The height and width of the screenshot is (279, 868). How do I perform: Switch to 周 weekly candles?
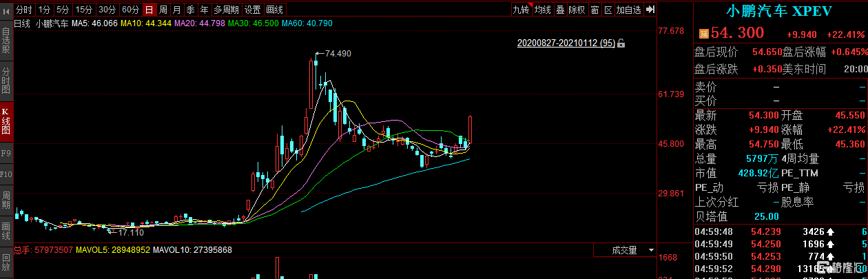click(x=163, y=10)
